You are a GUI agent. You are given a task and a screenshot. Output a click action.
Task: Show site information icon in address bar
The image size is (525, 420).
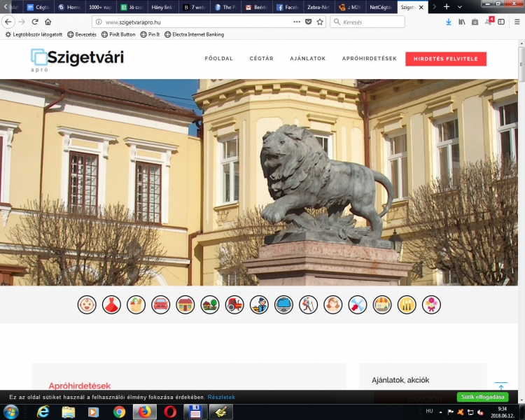(99, 22)
